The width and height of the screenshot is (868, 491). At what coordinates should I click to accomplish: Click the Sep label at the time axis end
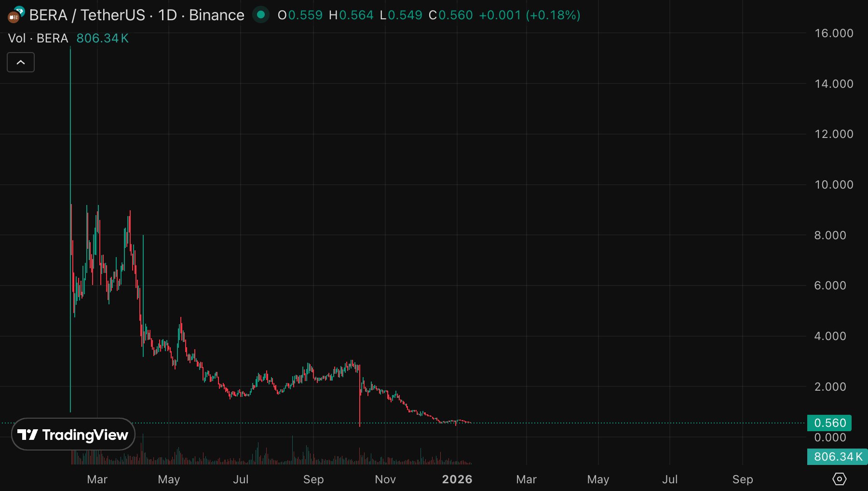pyautogui.click(x=743, y=479)
